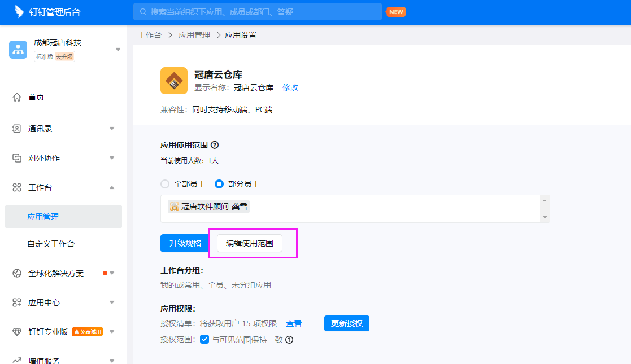Click the 免费试用 badge
The image size is (631, 364).
[x=88, y=332]
